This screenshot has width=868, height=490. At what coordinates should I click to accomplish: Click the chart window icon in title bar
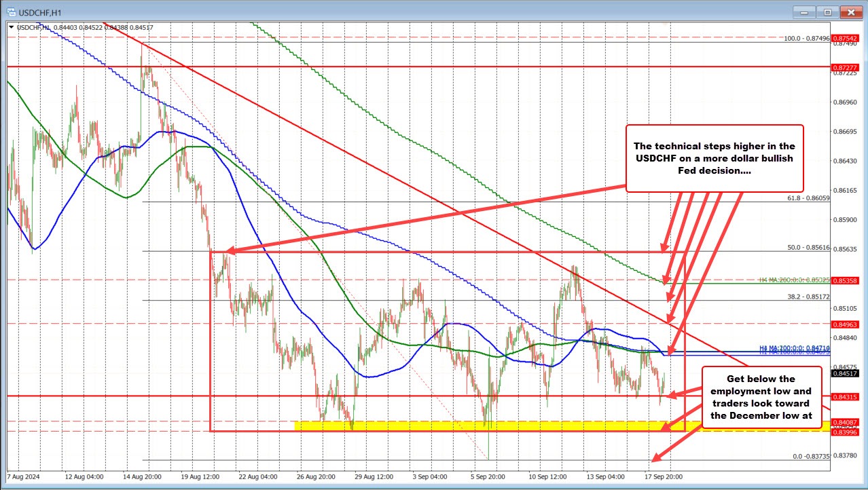point(9,11)
